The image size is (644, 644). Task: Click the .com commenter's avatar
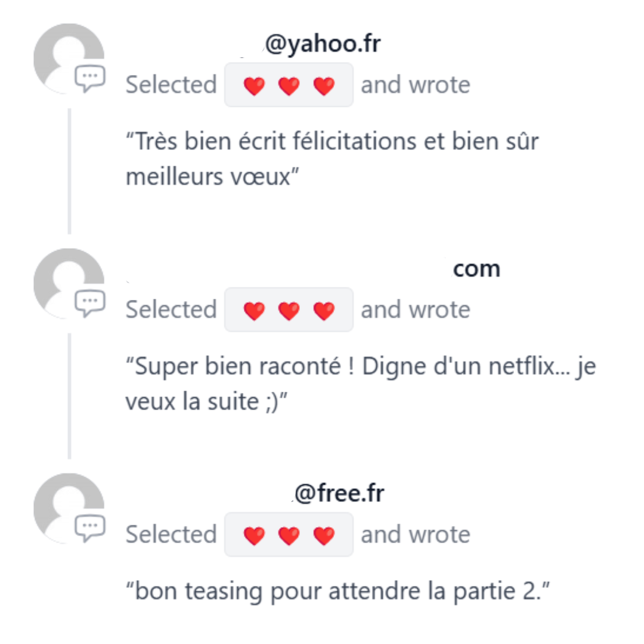69,283
